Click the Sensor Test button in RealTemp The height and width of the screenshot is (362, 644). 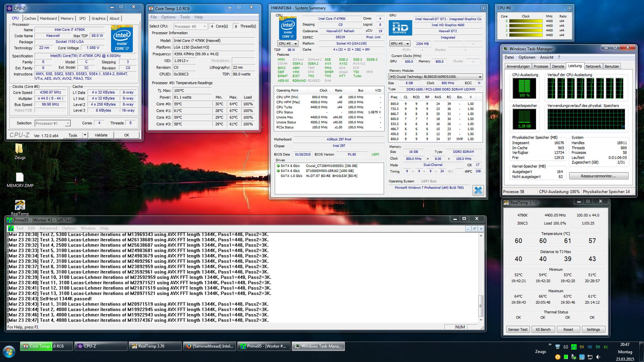tap(518, 329)
